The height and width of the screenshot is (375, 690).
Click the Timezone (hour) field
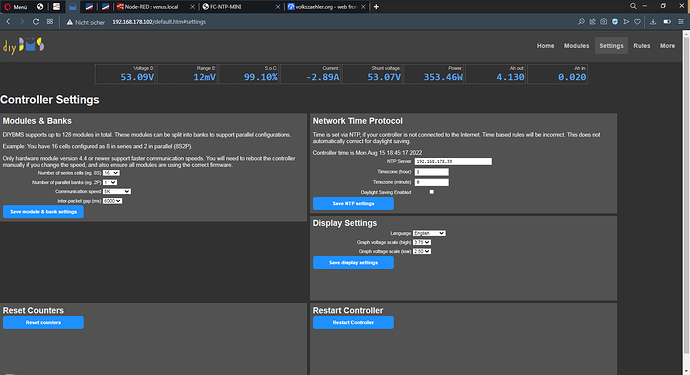[x=432, y=172]
